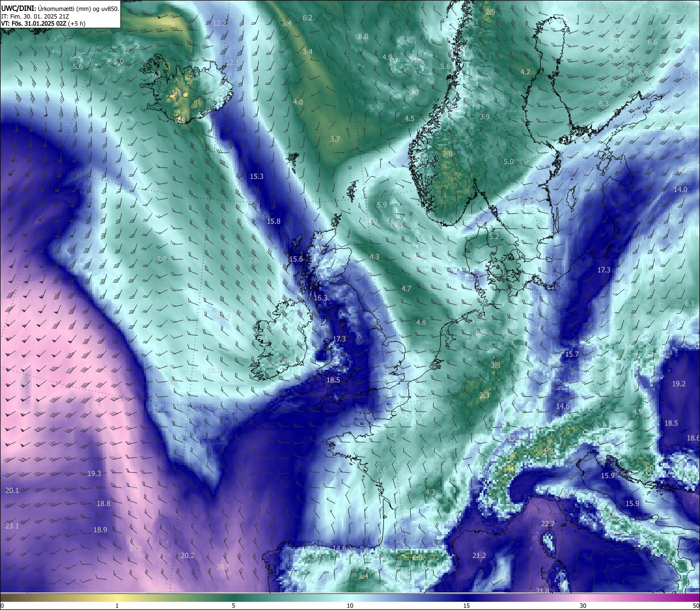
Task: Click the 12.2 value north of Iceland
Action: click(x=220, y=23)
